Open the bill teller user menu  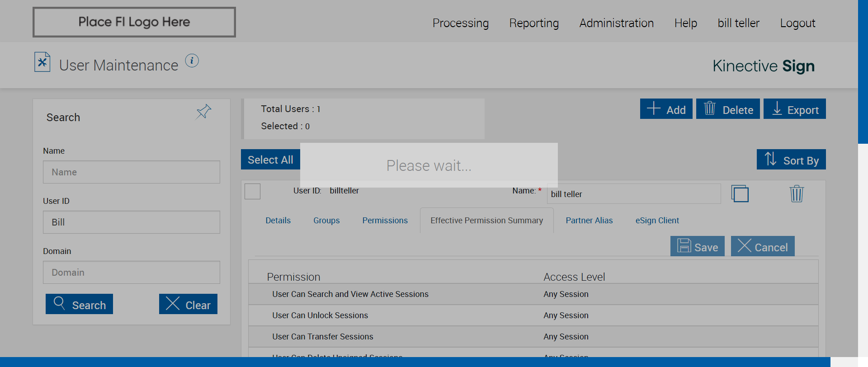click(738, 23)
